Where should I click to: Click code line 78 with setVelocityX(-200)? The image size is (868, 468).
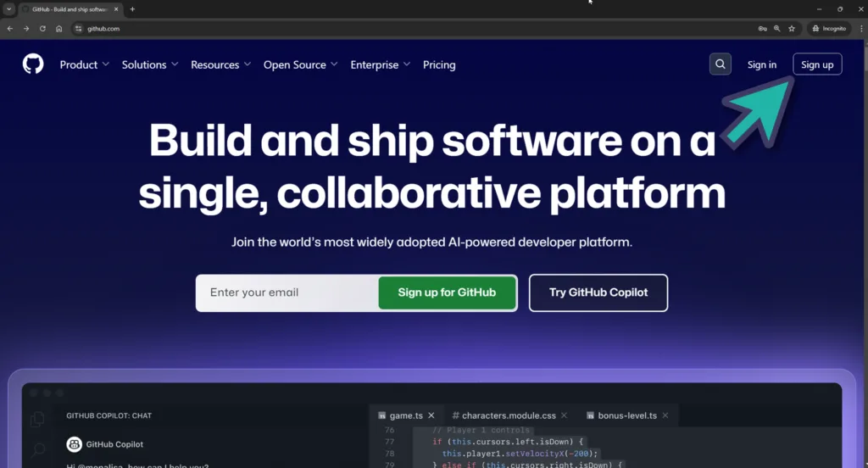520,453
